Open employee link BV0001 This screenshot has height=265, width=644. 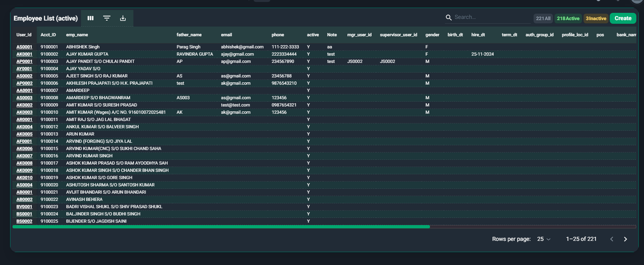pos(24,207)
